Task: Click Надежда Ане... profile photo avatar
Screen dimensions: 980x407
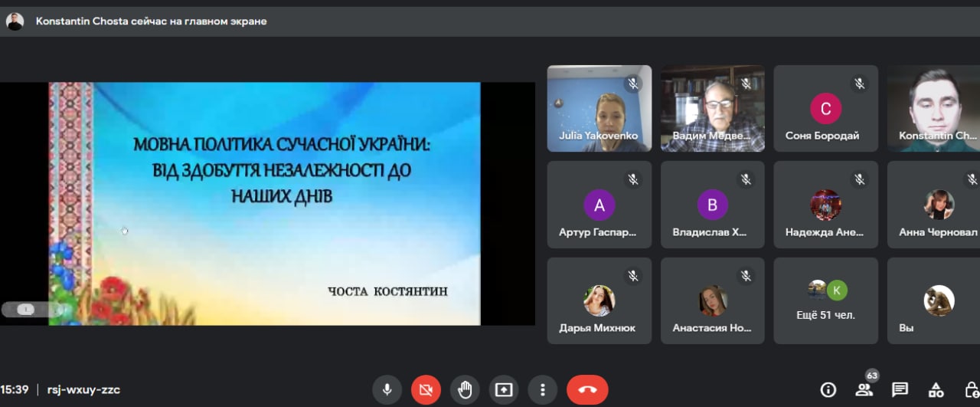Action: pos(826,205)
